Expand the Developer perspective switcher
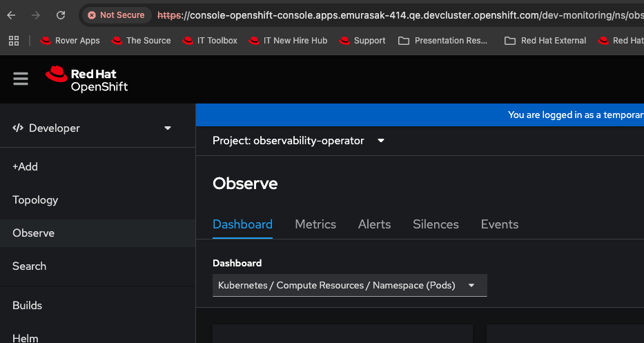This screenshot has height=343, width=644. 92,128
